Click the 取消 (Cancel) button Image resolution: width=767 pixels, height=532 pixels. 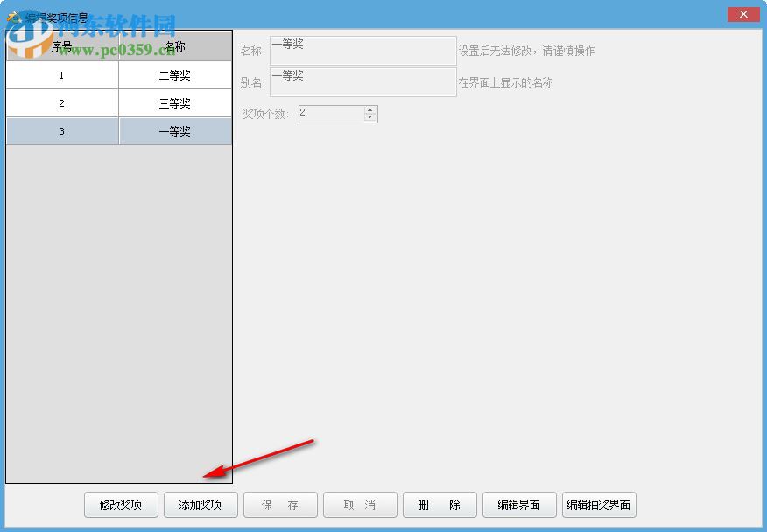pos(360,505)
